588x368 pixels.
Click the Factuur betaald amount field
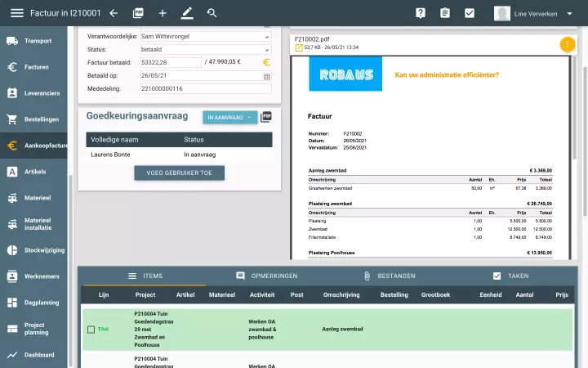click(171, 62)
